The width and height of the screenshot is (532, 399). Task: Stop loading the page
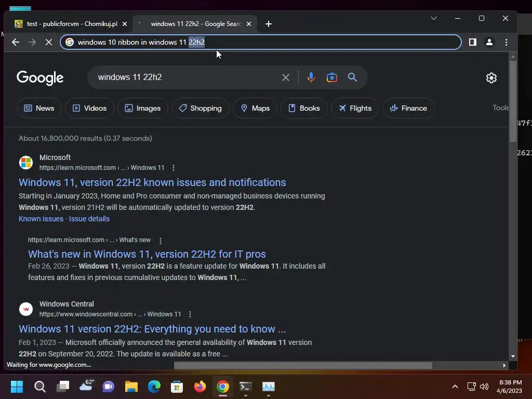[x=48, y=42]
